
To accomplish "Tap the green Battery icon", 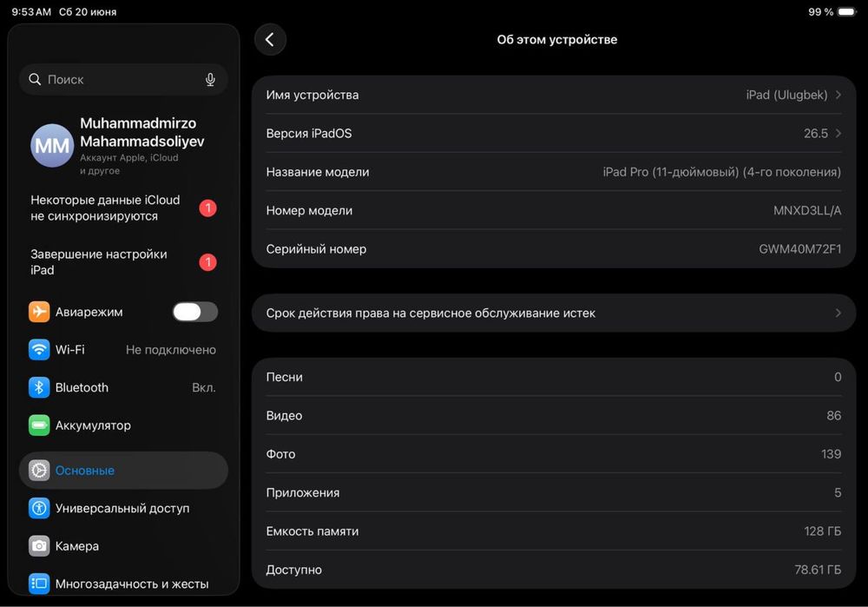I will (x=39, y=426).
